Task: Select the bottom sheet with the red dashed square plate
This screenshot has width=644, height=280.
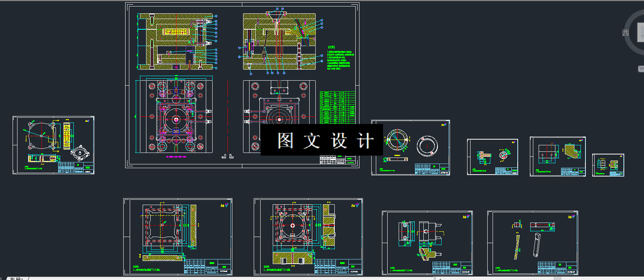Action: 308,237
